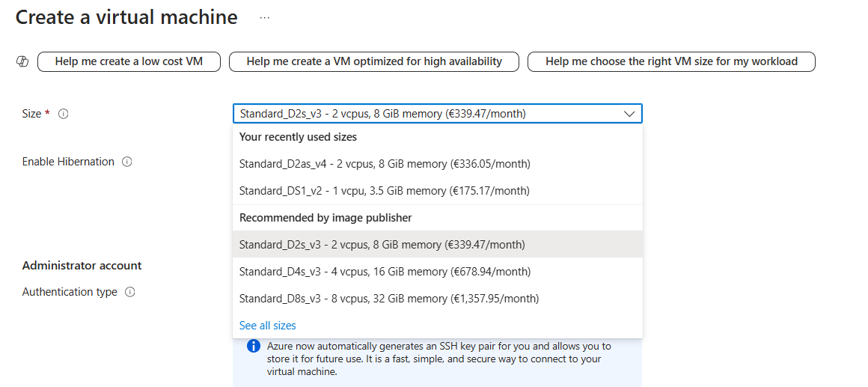868x387 pixels.
Task: Collapse the Size dropdown using its chevron
Action: [x=629, y=114]
